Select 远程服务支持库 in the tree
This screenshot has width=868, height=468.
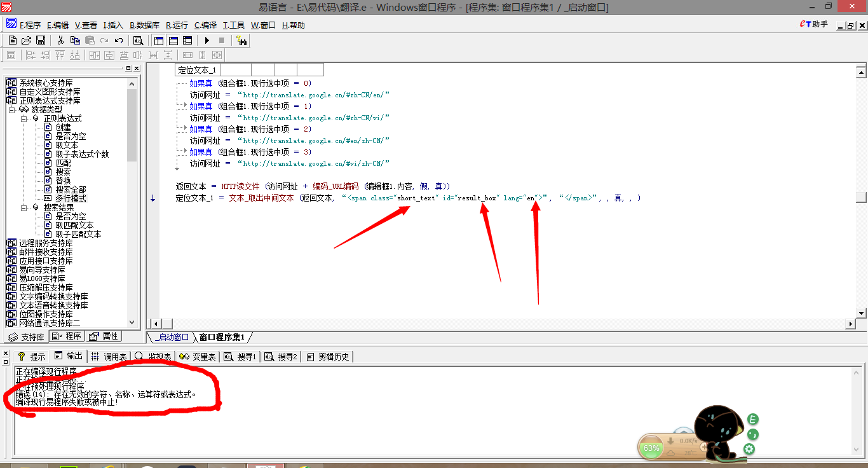coord(46,243)
